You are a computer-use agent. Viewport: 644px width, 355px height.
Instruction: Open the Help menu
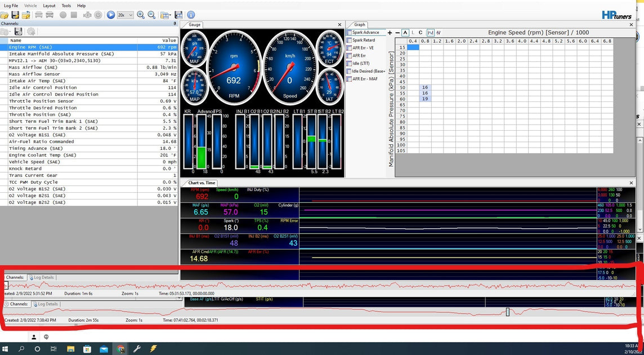[81, 6]
